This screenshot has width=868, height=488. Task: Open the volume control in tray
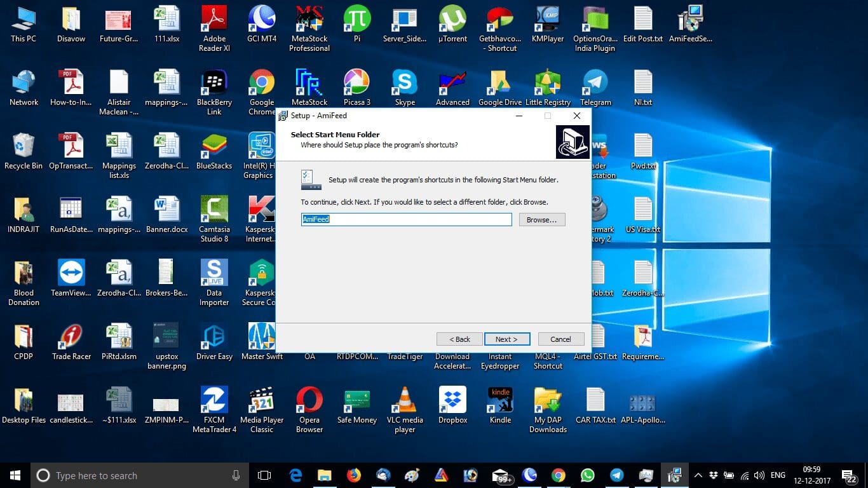pos(759,475)
